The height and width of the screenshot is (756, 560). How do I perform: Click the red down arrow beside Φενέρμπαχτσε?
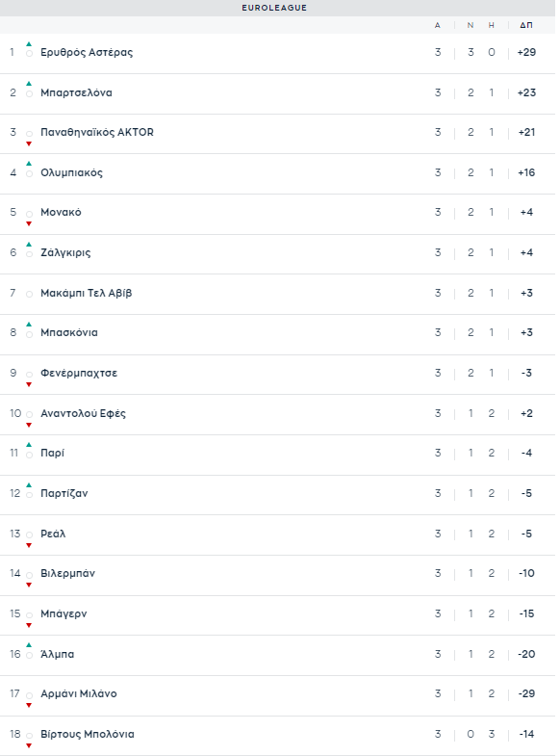coord(29,385)
